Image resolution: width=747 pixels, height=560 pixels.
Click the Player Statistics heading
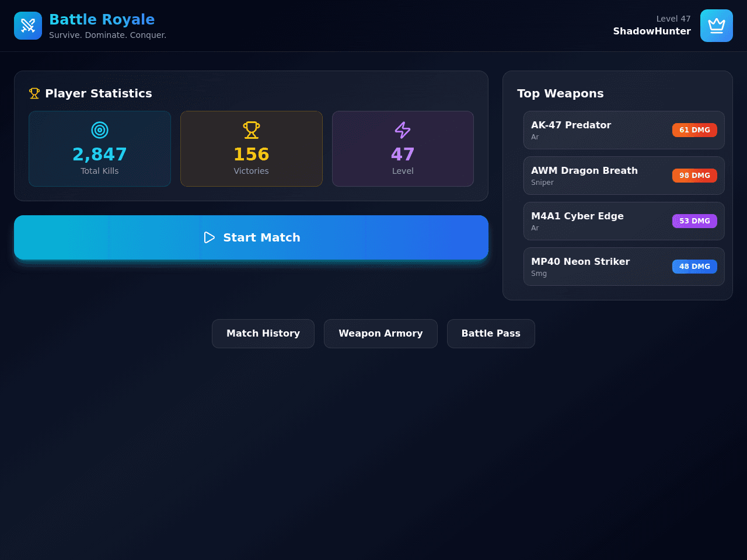99,93
